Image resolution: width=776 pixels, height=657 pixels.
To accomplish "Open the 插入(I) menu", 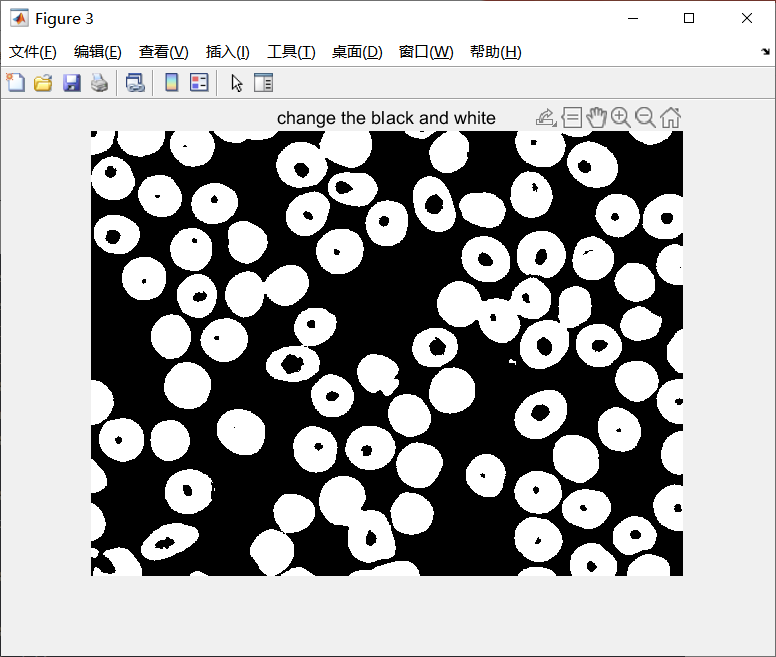I will 228,51.
